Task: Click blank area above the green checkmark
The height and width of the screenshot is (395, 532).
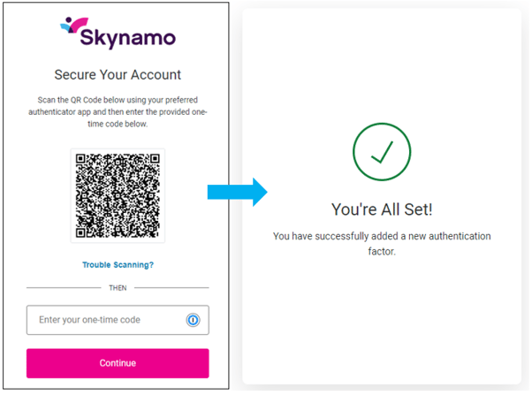Action: (382, 71)
